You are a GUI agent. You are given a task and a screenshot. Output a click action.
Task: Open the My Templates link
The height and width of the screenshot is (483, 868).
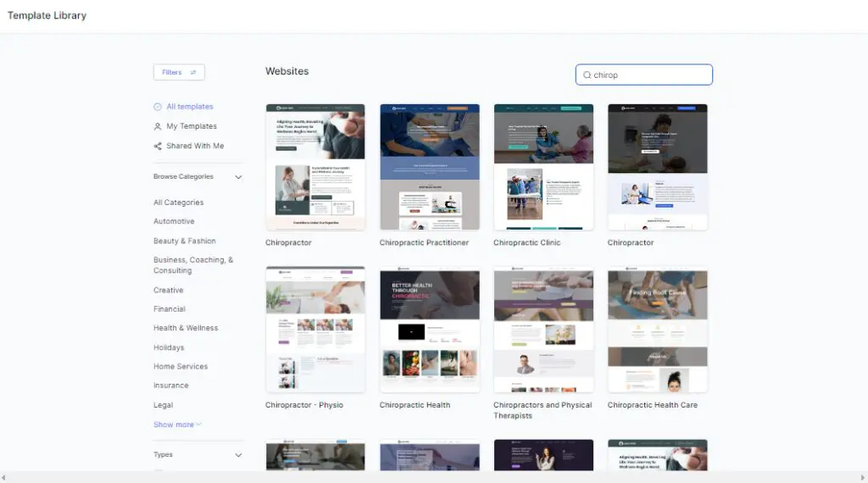[x=192, y=126]
